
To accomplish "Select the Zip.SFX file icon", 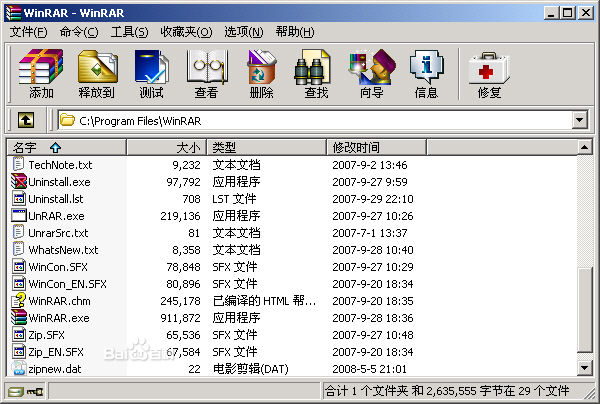I will (19, 335).
